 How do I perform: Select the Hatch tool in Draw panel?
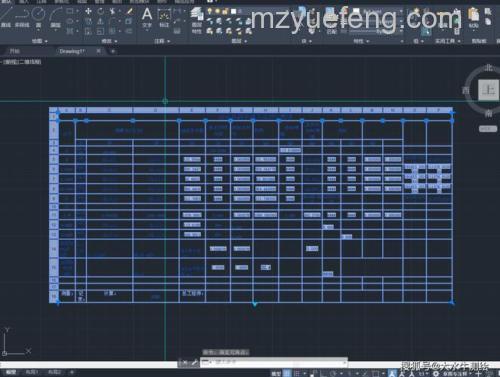pyautogui.click(x=70, y=31)
